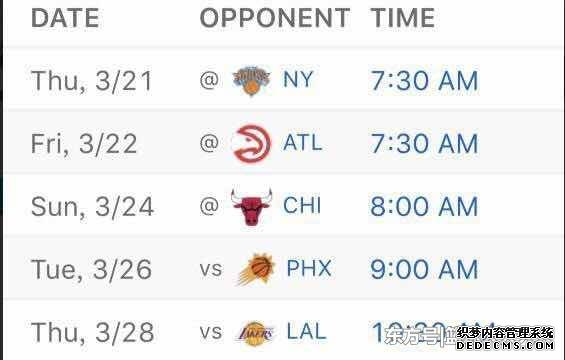Click the Los Angeles Lakers logo

click(255, 333)
